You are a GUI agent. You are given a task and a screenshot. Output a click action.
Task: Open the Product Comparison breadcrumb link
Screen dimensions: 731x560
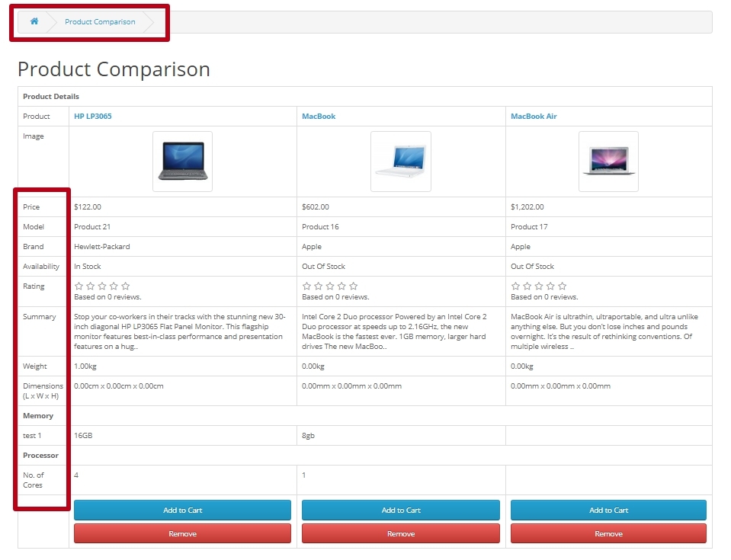coord(100,22)
